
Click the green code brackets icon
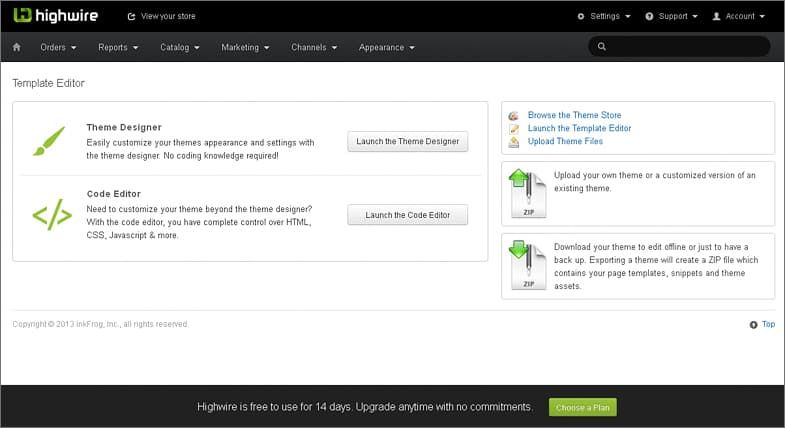click(52, 215)
